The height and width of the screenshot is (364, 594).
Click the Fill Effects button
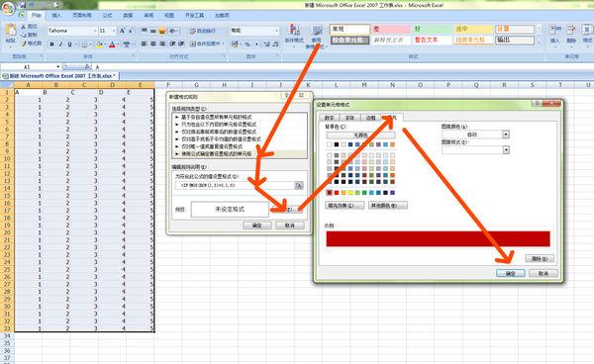click(x=345, y=206)
